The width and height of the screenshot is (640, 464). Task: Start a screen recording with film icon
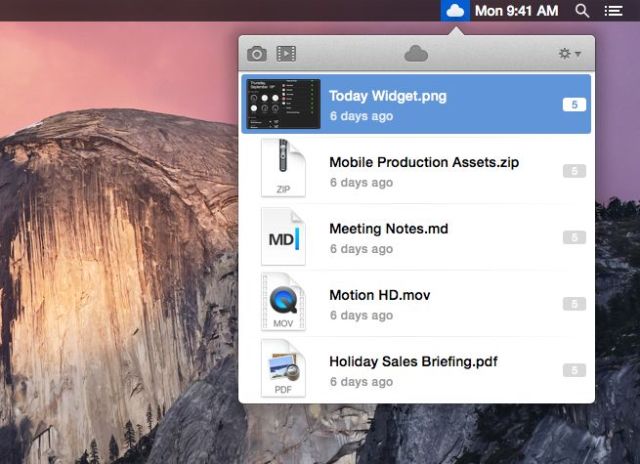click(x=286, y=53)
